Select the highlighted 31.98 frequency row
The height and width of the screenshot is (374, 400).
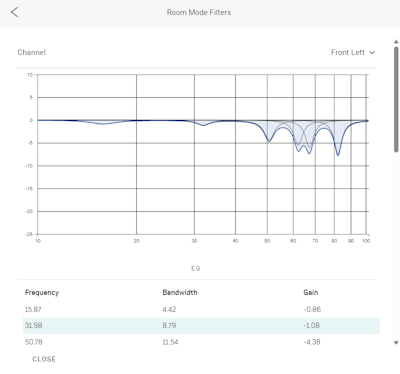201,325
